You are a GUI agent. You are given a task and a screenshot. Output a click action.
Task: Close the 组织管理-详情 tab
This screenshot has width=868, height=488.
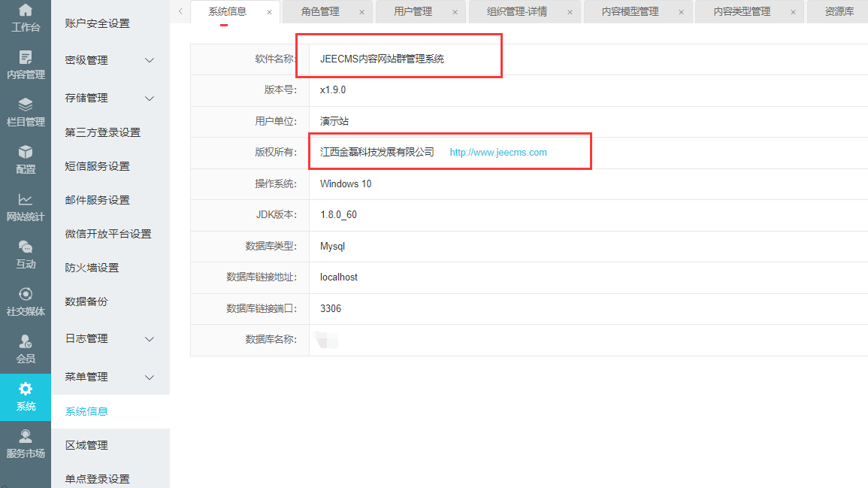(570, 12)
